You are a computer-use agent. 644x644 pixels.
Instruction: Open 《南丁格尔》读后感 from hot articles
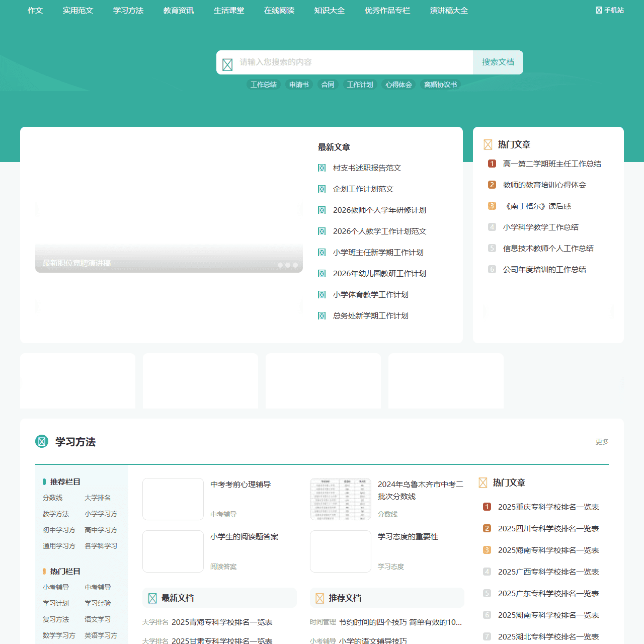[x=537, y=206]
